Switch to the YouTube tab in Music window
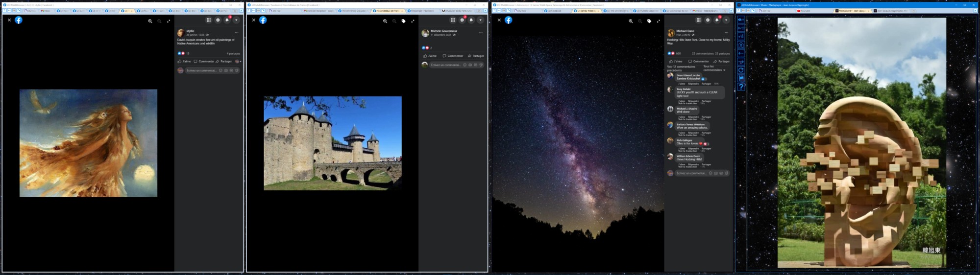The image size is (980, 275). tap(804, 11)
